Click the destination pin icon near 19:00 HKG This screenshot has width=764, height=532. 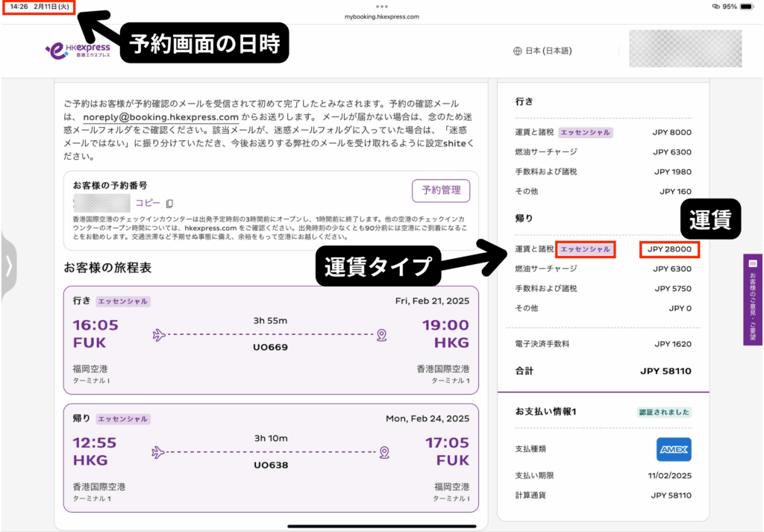(382, 335)
